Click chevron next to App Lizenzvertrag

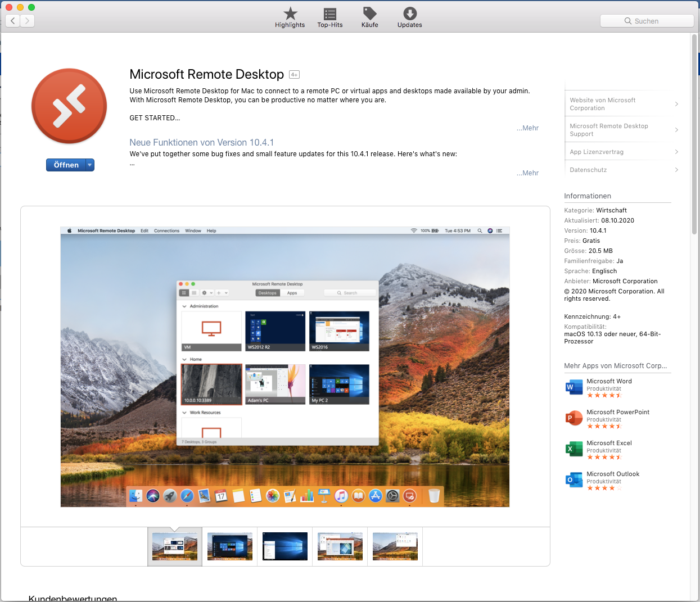(676, 152)
